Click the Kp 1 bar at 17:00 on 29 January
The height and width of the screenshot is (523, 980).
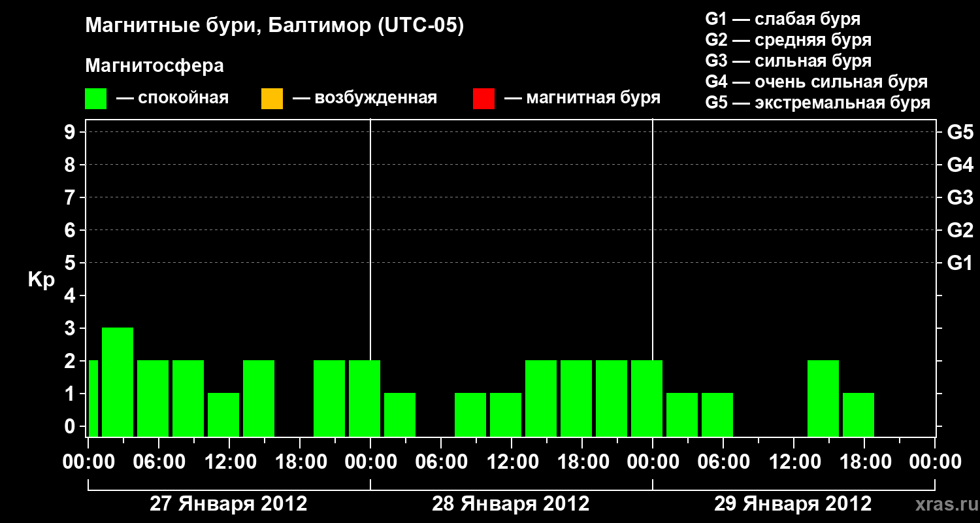coord(858,414)
